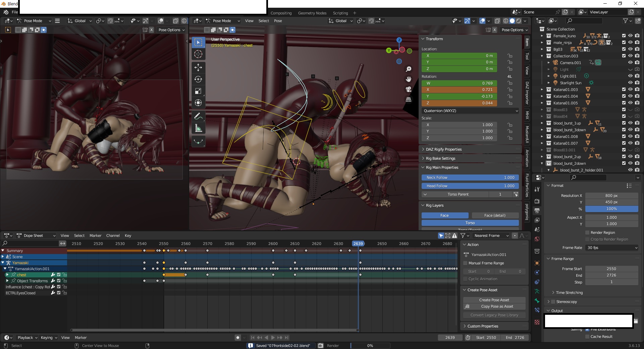Viewport: 644px width, 349px height.
Task: Toggle the Only Show Selected dope sheet icon
Action: click(441, 236)
